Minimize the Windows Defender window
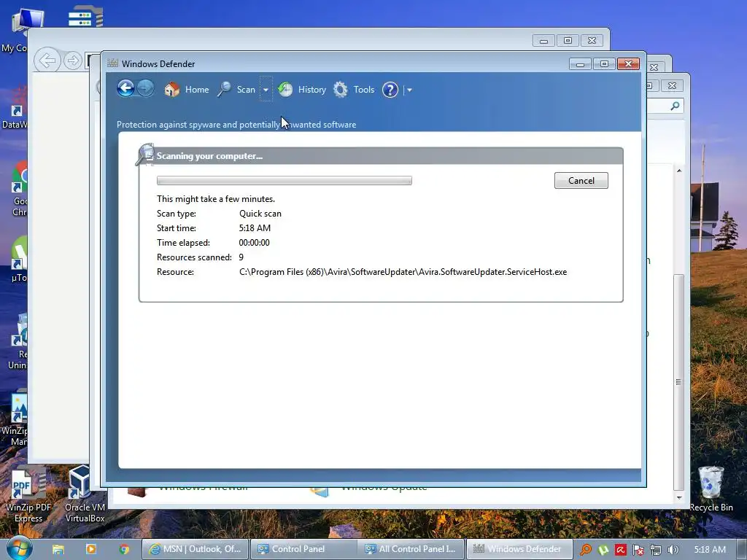 [x=580, y=64]
